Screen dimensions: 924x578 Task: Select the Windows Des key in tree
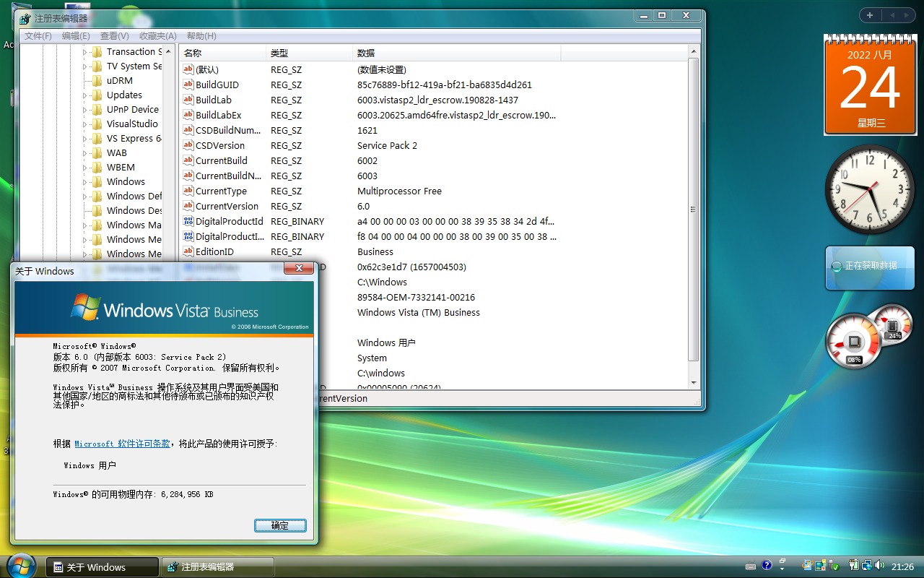(x=134, y=211)
